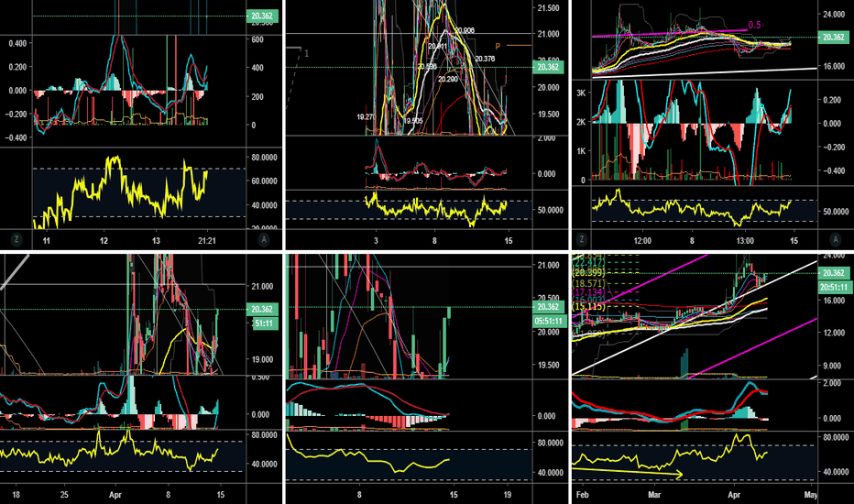Viewport: 854px width, 504px height.
Task: Select the 20.399 yellow level label
Action: (588, 272)
